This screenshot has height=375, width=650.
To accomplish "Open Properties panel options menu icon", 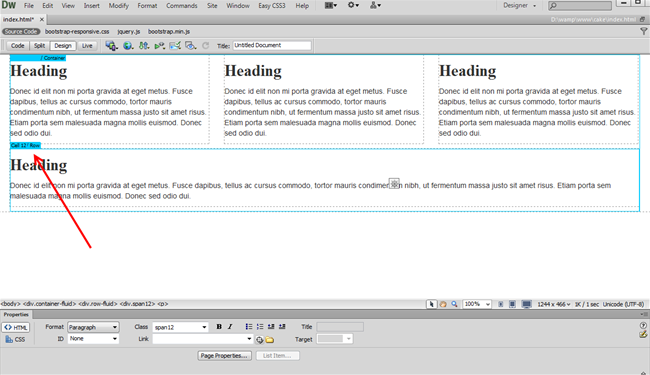I will pyautogui.click(x=643, y=315).
